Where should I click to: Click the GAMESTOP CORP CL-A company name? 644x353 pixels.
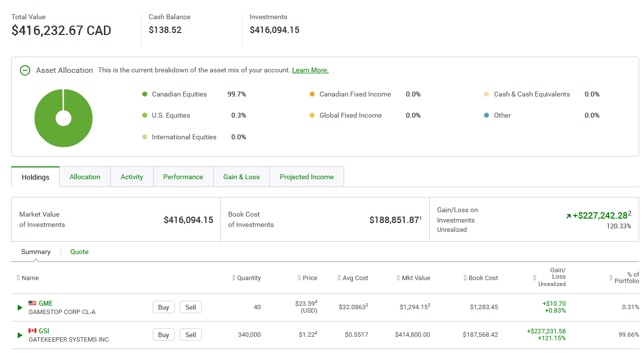(62, 312)
